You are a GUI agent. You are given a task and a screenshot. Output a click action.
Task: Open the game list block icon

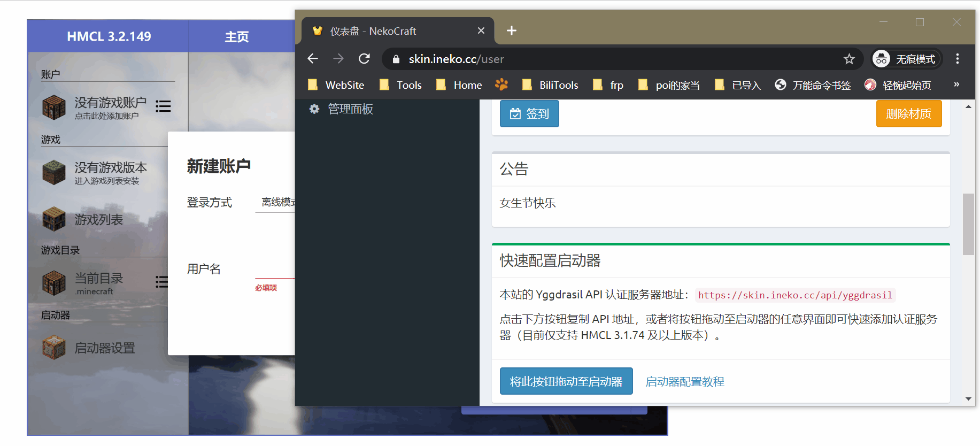click(x=54, y=219)
